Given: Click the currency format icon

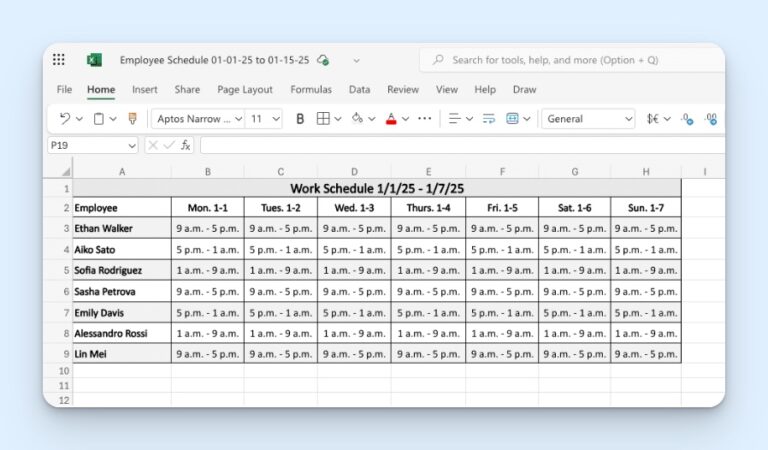Looking at the screenshot, I should point(652,118).
